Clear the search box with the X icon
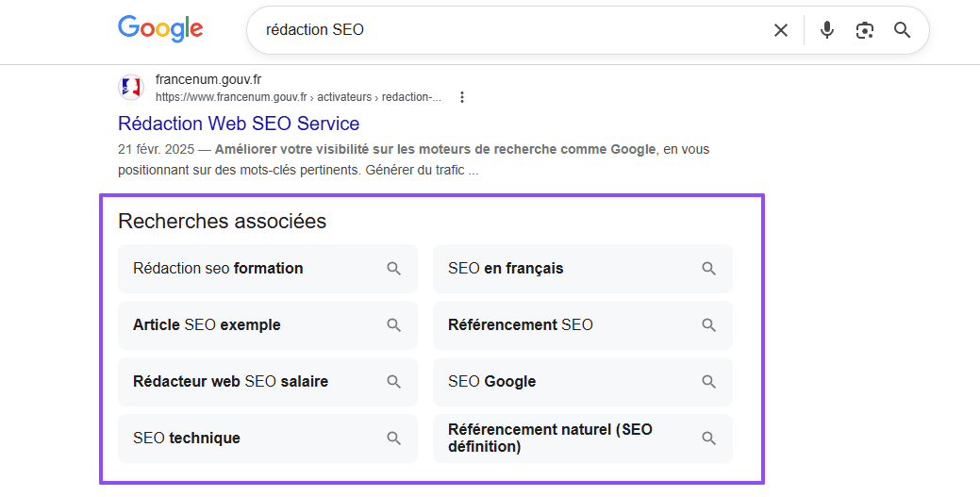Viewport: 980px width, 497px height. 781,30
